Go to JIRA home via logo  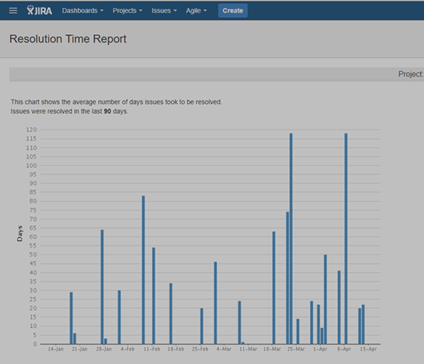click(x=39, y=10)
